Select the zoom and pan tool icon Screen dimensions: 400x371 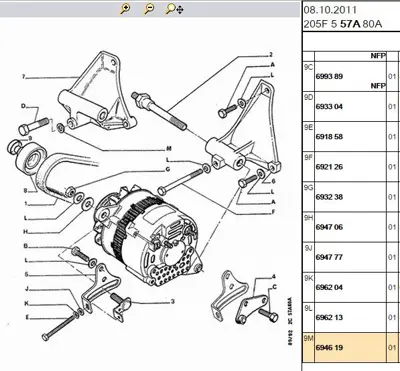(174, 9)
